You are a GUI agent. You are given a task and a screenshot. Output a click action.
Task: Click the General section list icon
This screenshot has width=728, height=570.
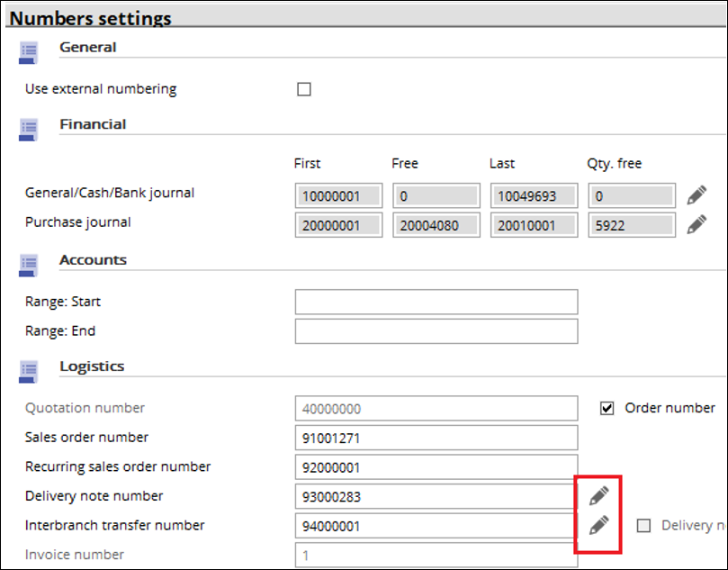(28, 52)
